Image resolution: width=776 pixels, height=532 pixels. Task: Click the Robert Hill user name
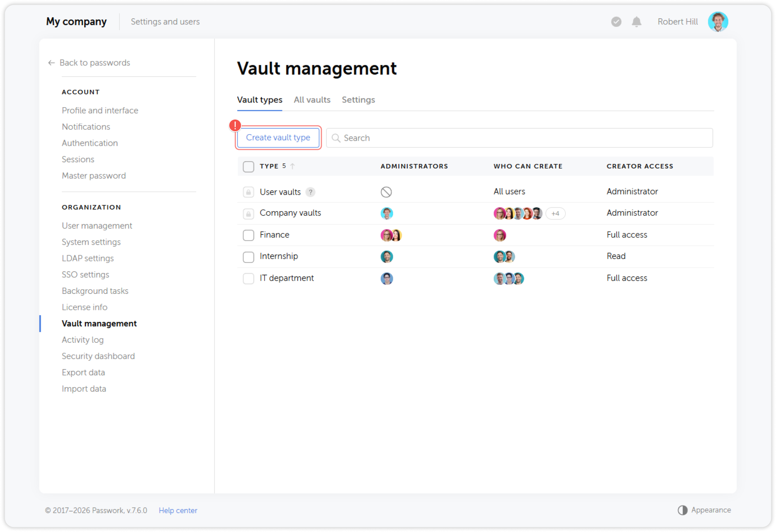[x=677, y=22]
